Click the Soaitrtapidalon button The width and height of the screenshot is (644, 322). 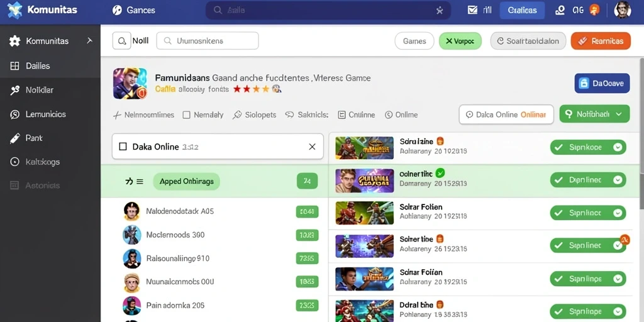pyautogui.click(x=528, y=41)
